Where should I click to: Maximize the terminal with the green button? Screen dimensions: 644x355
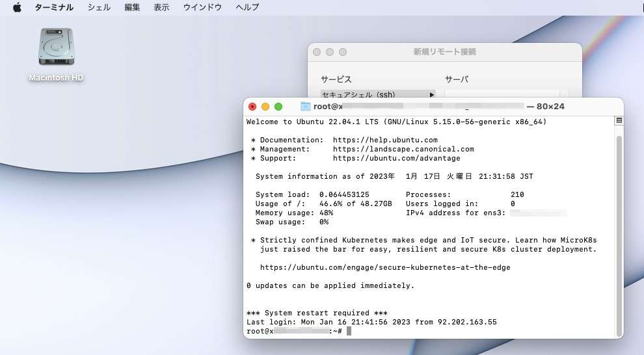click(x=278, y=107)
